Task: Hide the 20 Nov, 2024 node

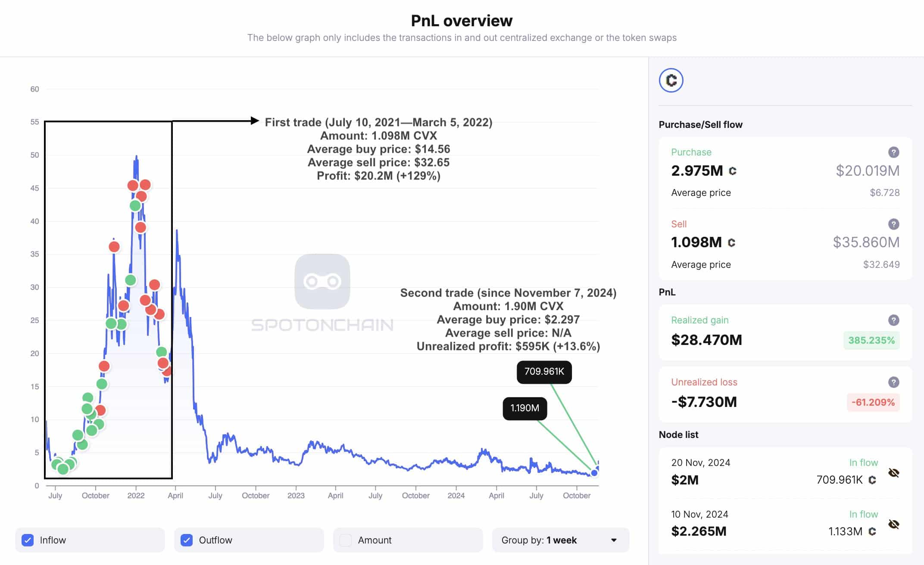Action: point(893,473)
